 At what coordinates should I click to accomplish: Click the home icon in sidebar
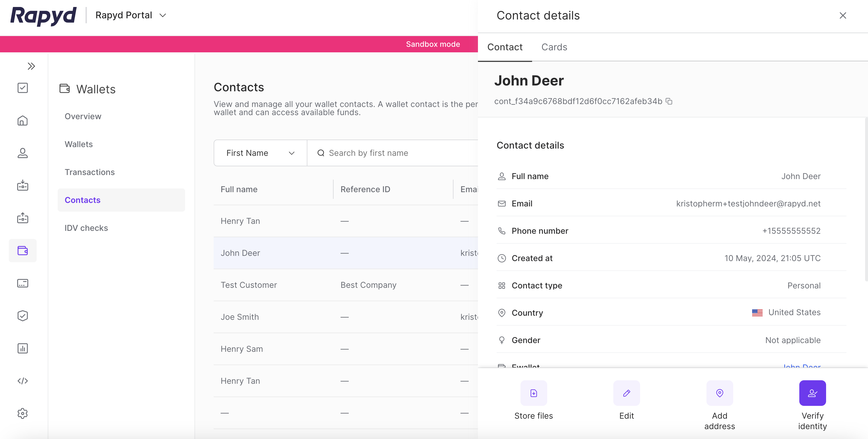23,121
